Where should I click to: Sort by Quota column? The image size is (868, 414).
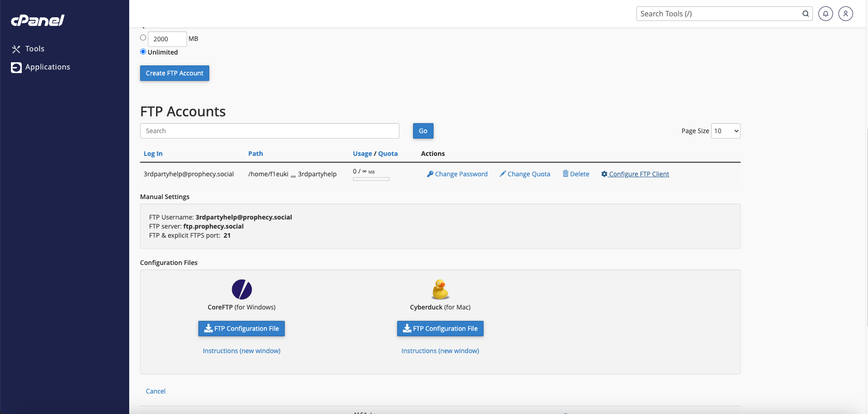click(x=388, y=154)
